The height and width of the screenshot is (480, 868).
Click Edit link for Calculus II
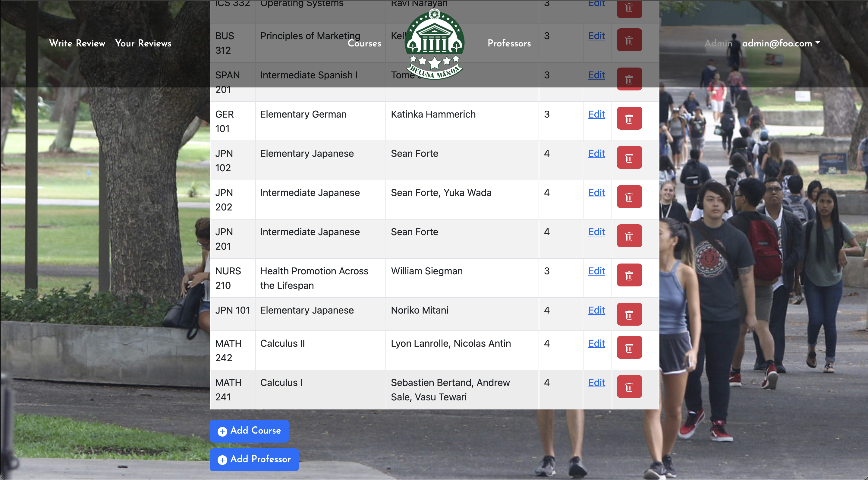click(x=597, y=343)
